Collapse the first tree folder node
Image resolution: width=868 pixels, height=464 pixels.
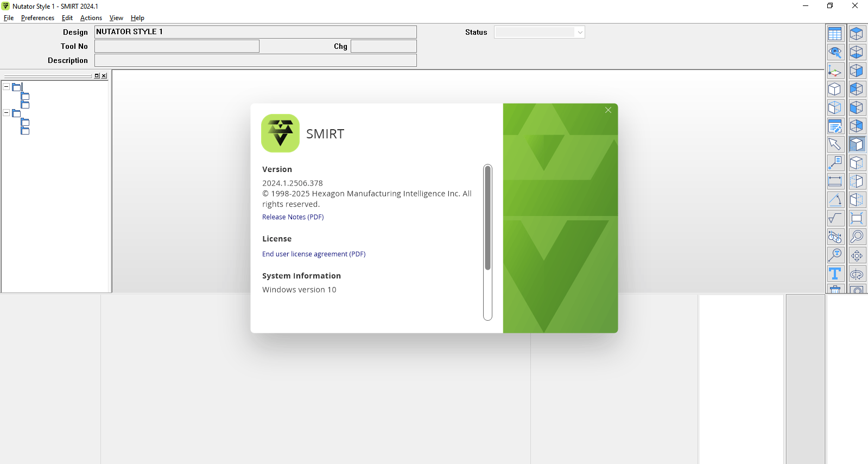tap(7, 87)
